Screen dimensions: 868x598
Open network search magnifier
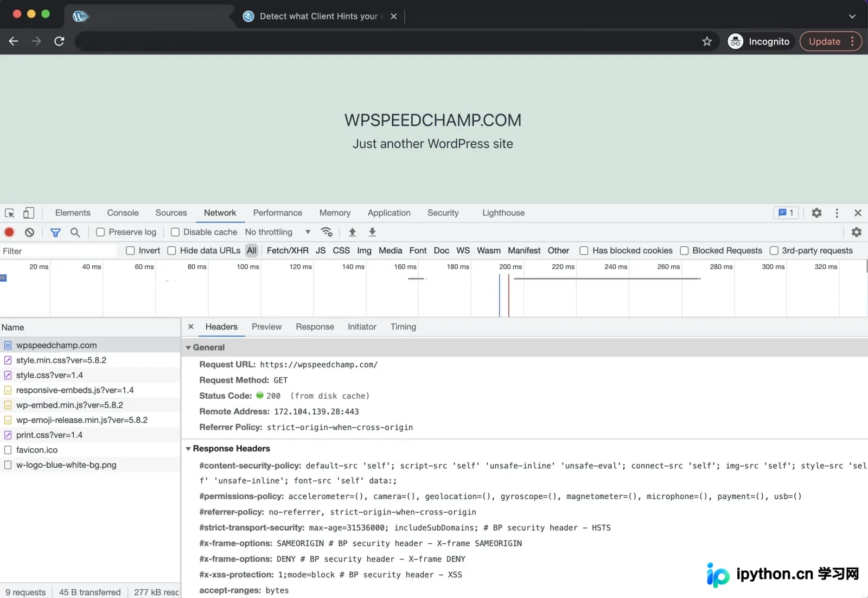tap(75, 232)
